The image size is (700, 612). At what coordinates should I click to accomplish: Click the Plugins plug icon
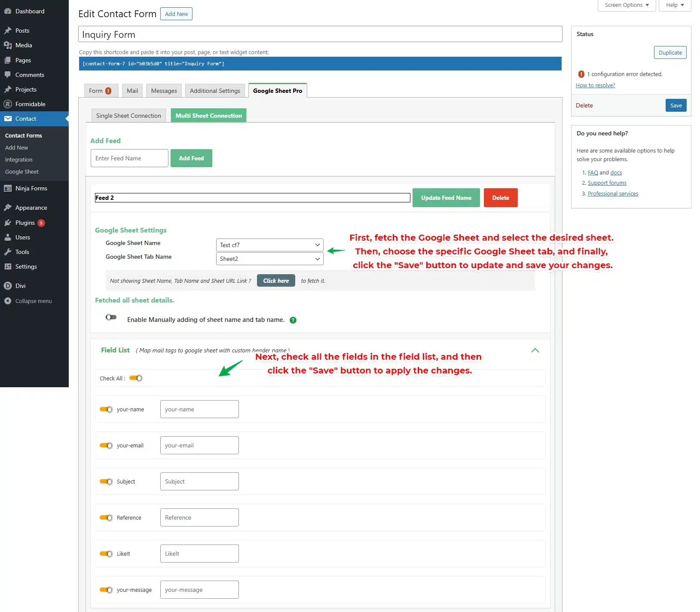[8, 223]
